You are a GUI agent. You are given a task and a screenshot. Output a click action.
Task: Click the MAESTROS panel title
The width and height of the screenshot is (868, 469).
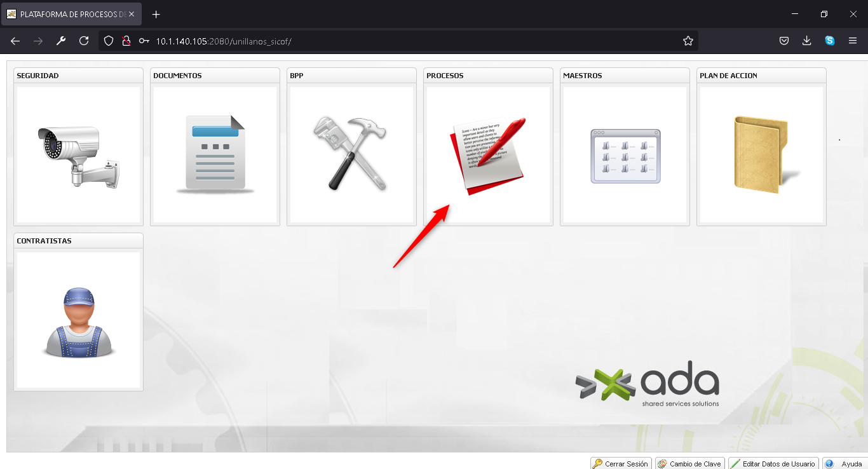point(582,76)
